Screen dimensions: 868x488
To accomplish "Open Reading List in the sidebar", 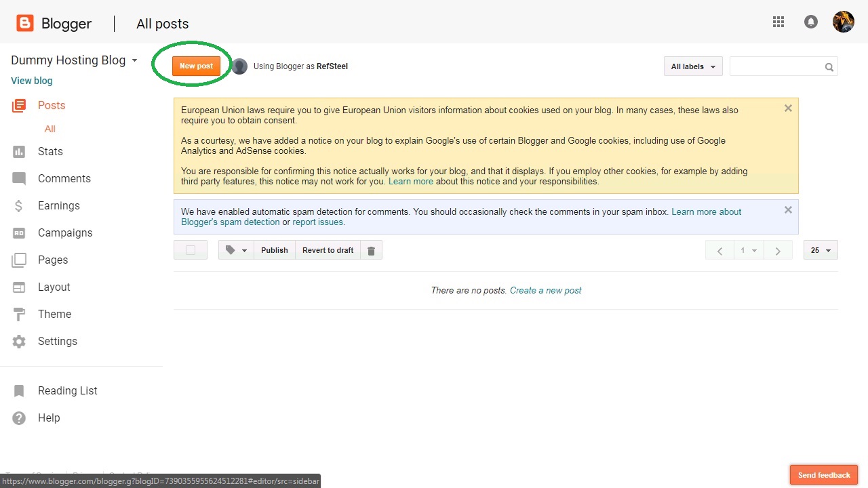I will [68, 391].
